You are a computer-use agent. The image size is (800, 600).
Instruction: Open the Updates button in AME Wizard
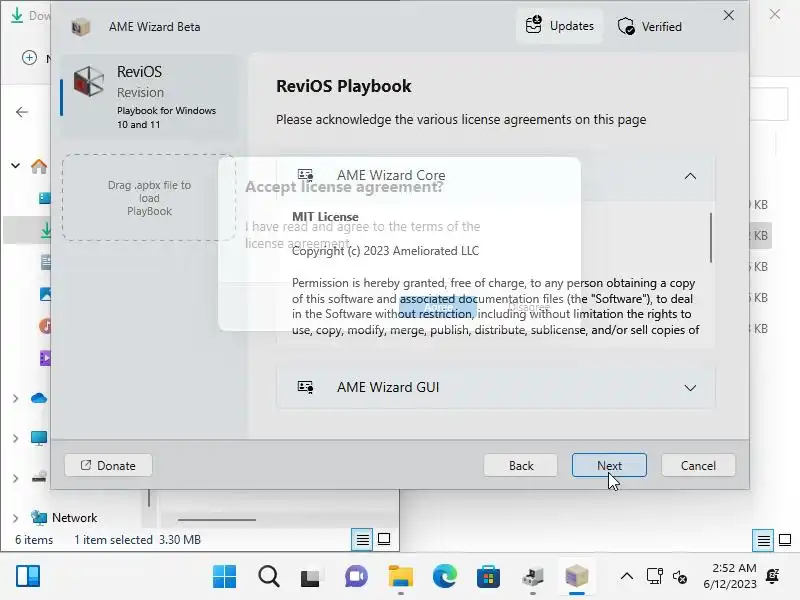[x=560, y=26]
